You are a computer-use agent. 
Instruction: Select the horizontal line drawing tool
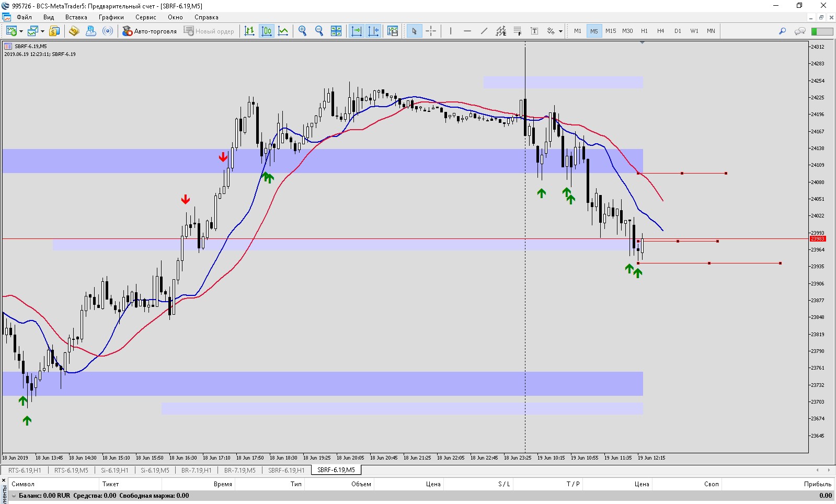point(467,31)
